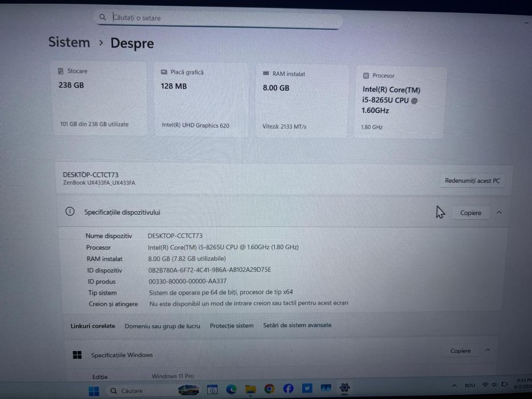The image size is (532, 399).
Task: Click the Windows logo beside Specificațiile Windows
Action: click(x=78, y=355)
